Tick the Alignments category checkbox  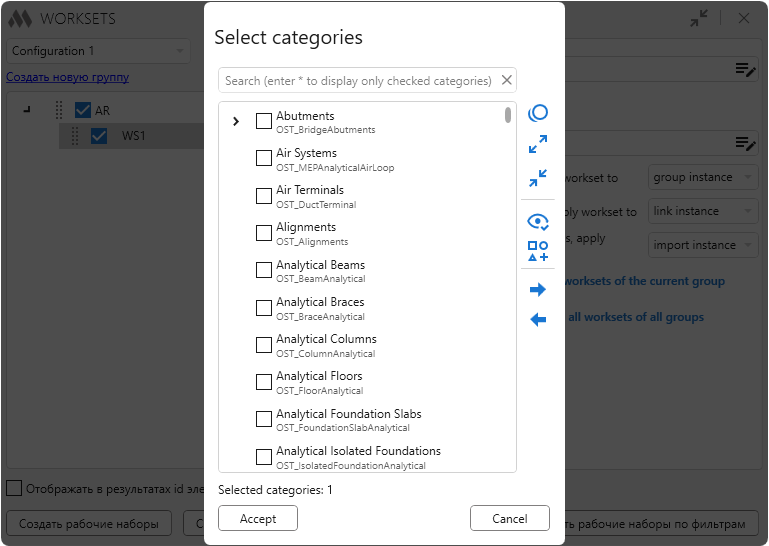point(264,233)
